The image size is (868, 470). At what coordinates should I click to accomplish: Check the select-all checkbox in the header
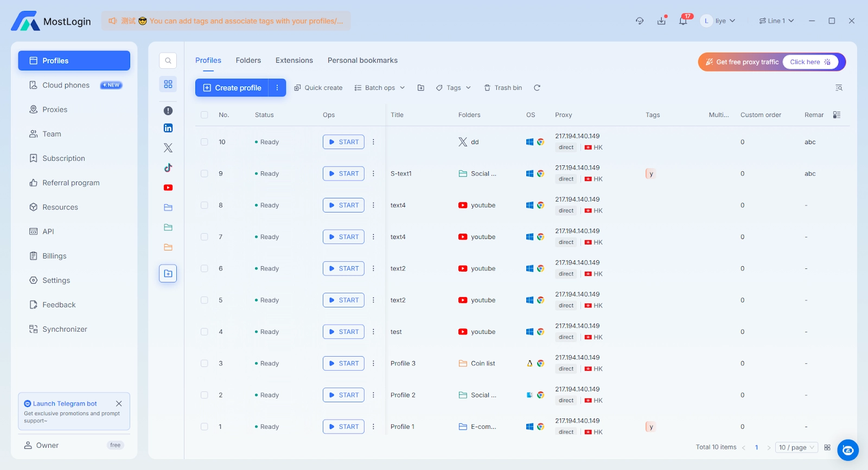click(x=205, y=115)
